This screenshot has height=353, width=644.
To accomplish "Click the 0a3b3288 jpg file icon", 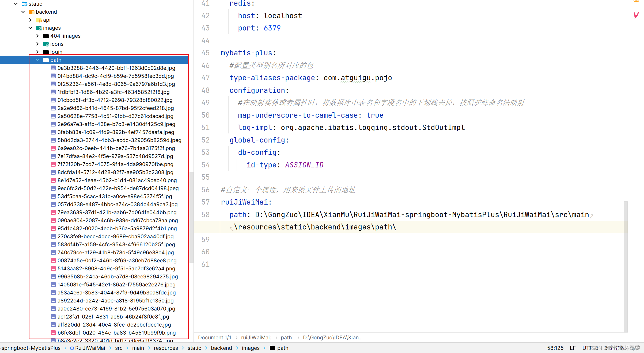I will pos(53,68).
